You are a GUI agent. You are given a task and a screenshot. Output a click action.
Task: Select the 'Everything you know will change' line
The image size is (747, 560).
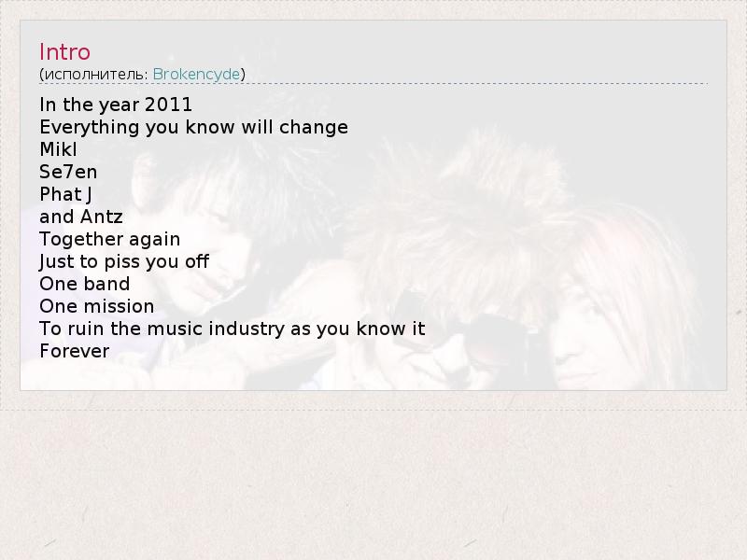(x=193, y=127)
